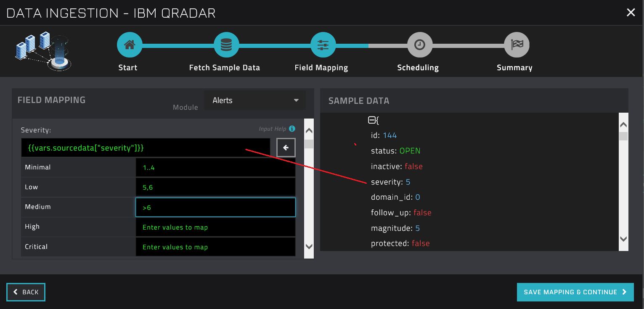Viewport: 644px width, 309px height.
Task: Click the Medium mapping value field
Action: tap(216, 207)
